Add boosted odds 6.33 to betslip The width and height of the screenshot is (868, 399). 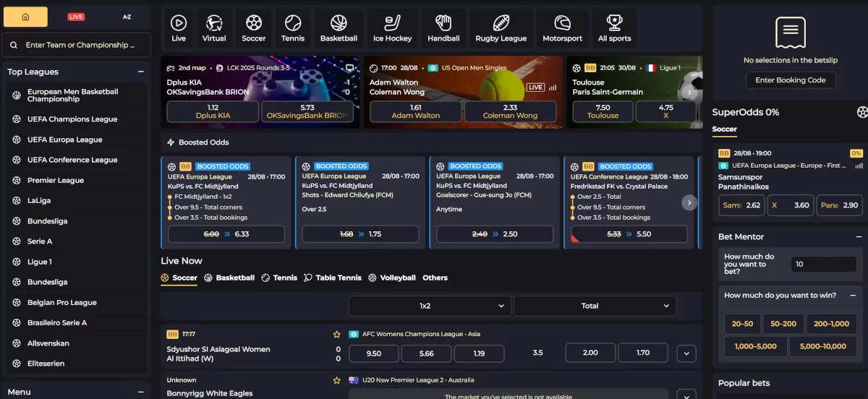(226, 234)
